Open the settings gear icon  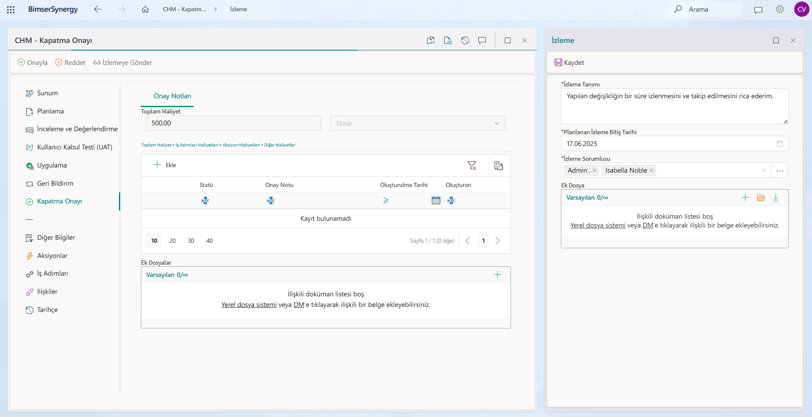[779, 9]
